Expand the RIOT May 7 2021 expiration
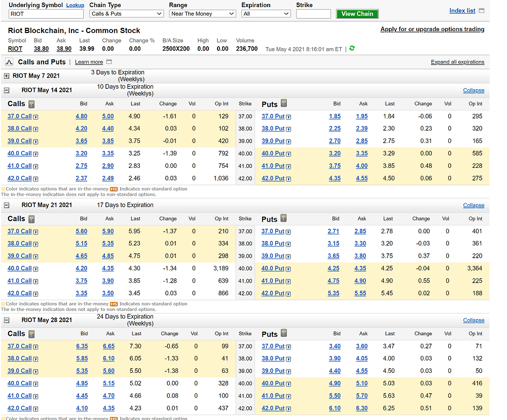 pyautogui.click(x=7, y=76)
